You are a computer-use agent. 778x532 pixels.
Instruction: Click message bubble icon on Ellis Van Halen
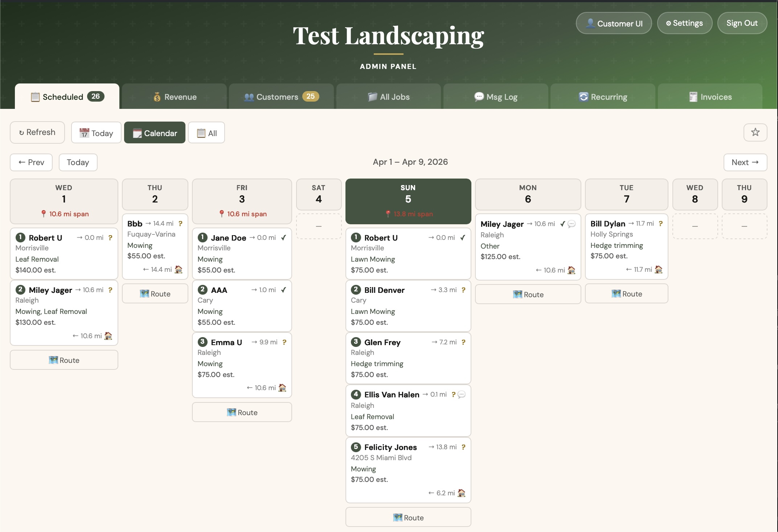point(462,394)
